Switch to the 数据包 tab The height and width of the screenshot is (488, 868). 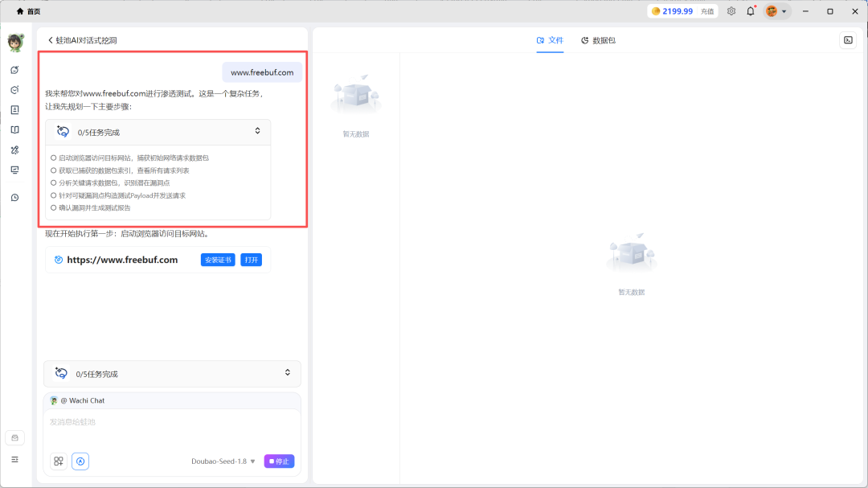598,39
